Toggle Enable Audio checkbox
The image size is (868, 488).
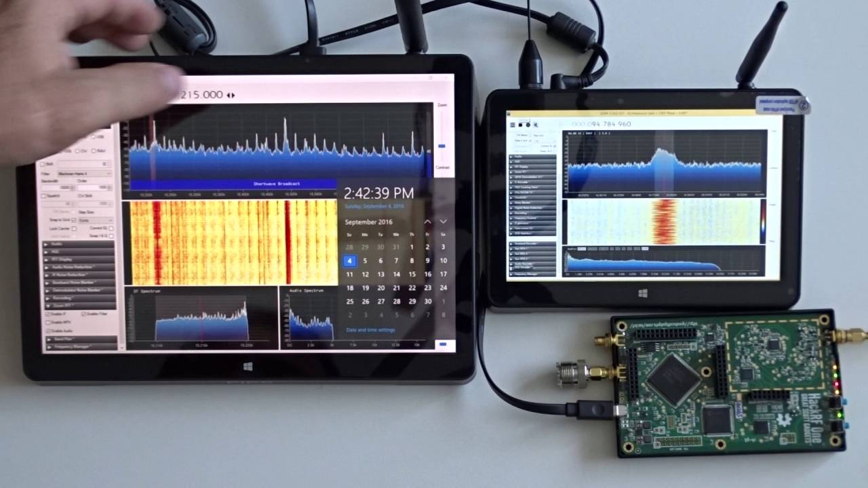(47, 331)
